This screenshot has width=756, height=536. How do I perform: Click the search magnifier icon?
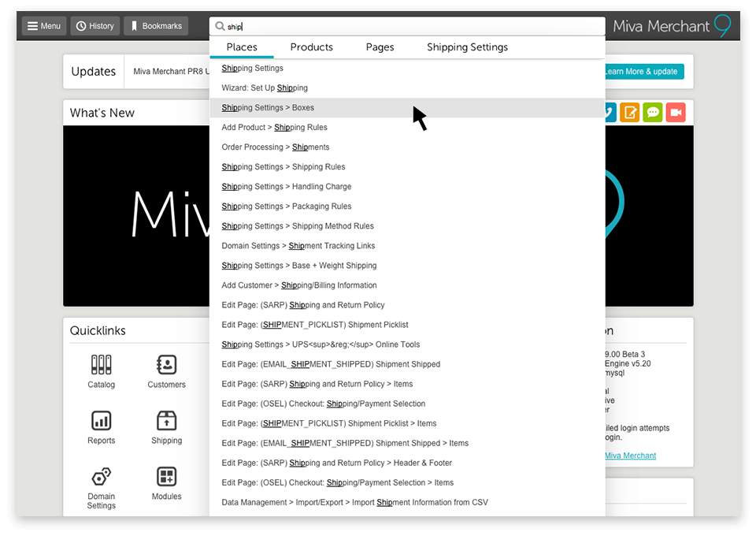220,26
